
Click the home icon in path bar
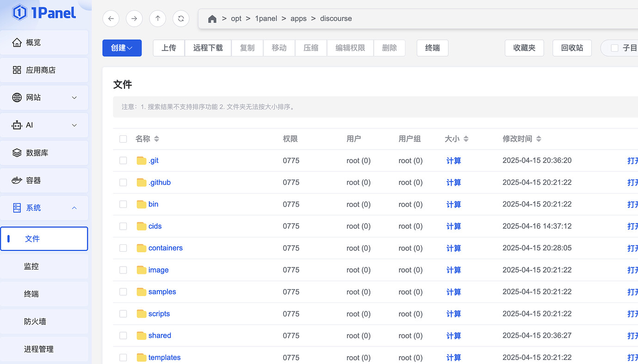[x=212, y=19]
